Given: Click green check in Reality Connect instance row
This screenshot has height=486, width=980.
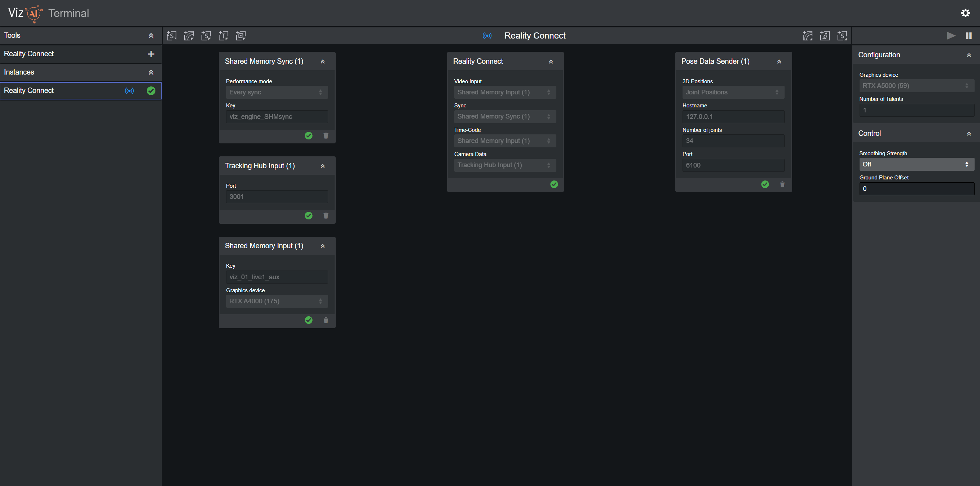Looking at the screenshot, I should coord(151,91).
